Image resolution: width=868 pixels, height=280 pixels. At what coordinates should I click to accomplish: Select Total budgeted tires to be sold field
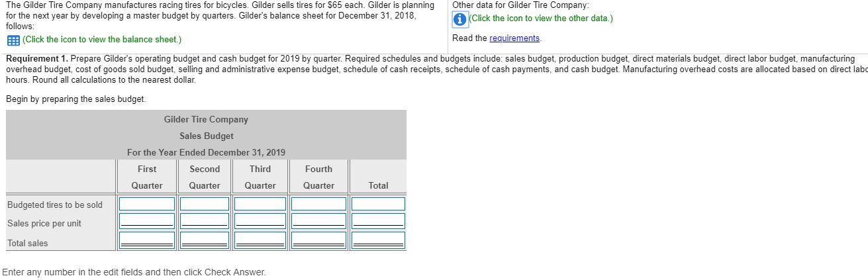[x=378, y=204]
